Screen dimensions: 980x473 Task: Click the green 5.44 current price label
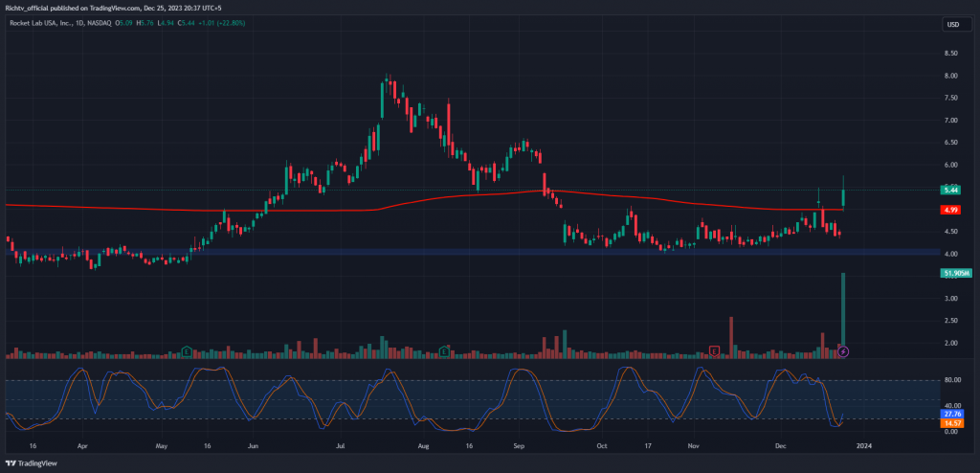tap(952, 191)
